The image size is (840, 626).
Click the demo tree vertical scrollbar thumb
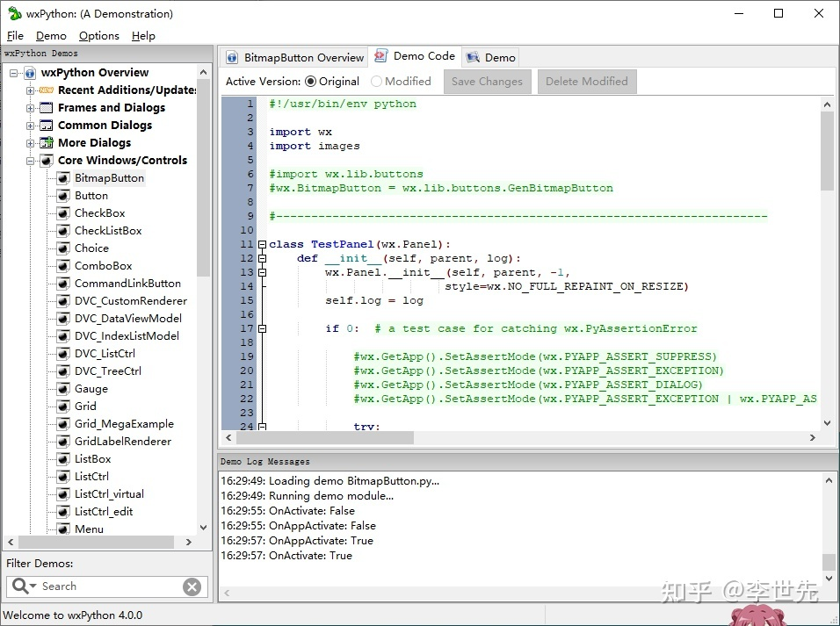pyautogui.click(x=204, y=179)
